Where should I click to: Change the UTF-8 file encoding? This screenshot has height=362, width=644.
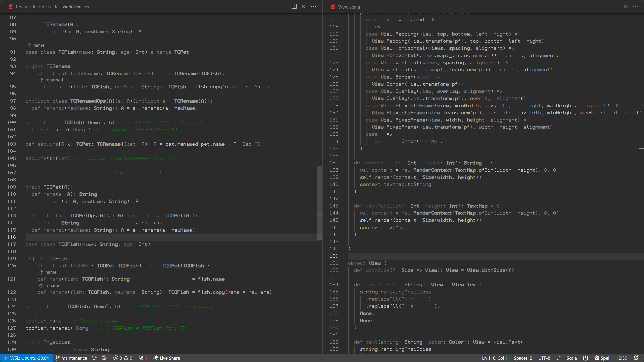[544, 358]
